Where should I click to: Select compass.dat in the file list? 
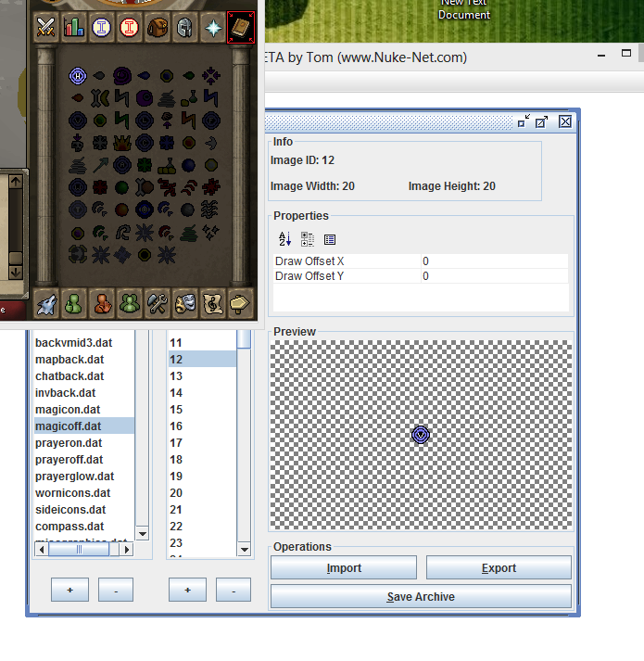[x=84, y=527]
